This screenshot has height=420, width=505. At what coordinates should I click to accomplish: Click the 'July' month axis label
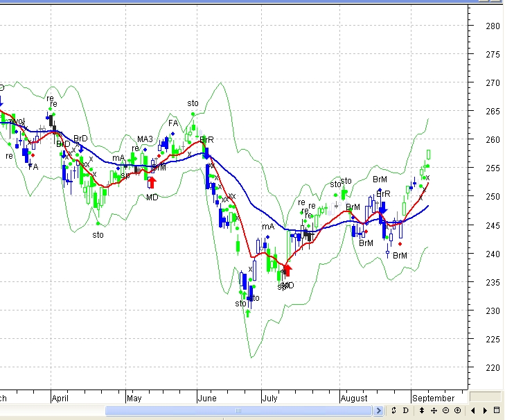coord(270,399)
